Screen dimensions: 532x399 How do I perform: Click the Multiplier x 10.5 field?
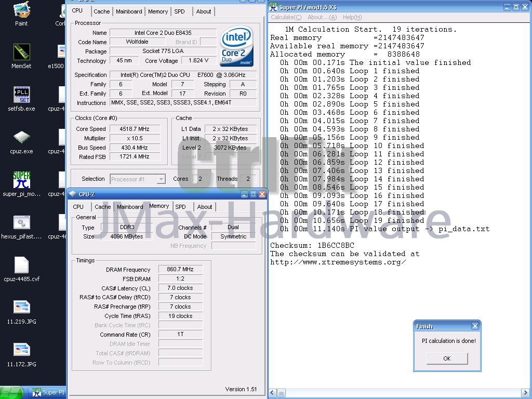tap(135, 138)
